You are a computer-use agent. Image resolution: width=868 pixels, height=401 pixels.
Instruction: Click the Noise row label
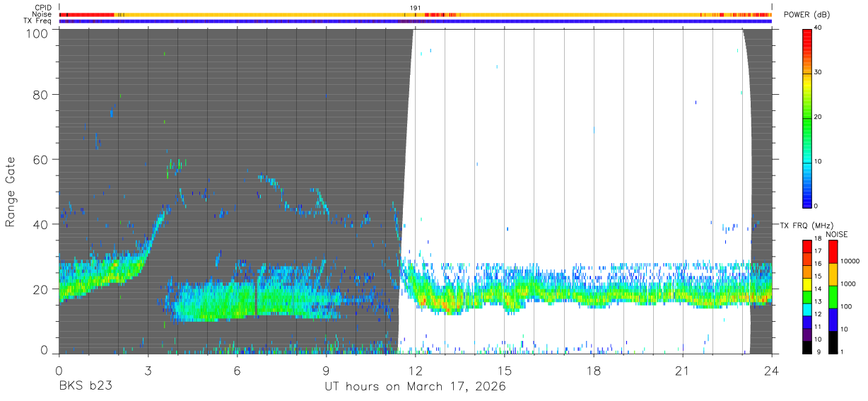coord(42,14)
